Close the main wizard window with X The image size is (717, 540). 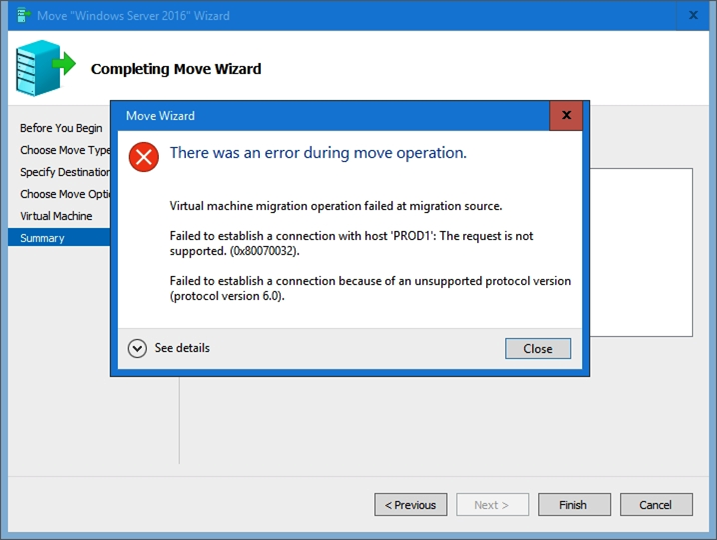[x=693, y=15]
